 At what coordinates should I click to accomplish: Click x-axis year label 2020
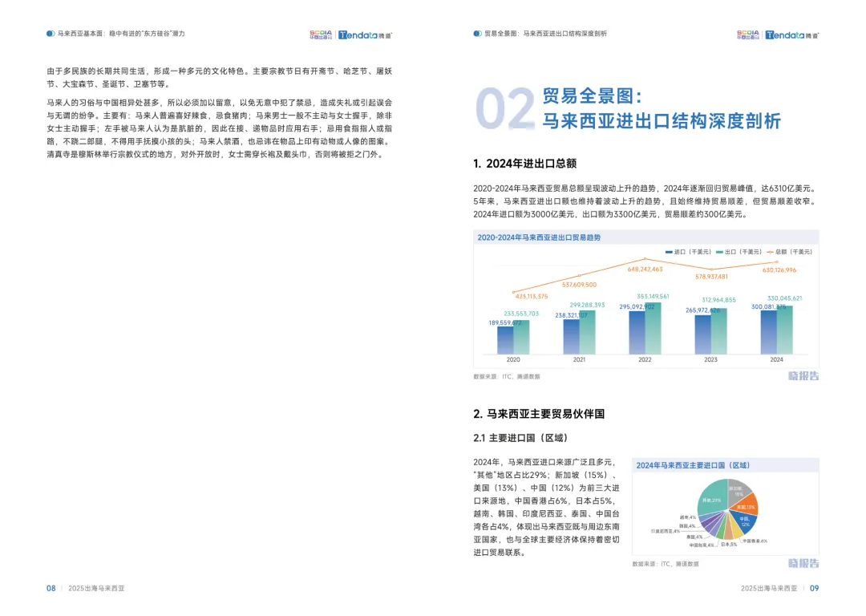[x=513, y=359]
